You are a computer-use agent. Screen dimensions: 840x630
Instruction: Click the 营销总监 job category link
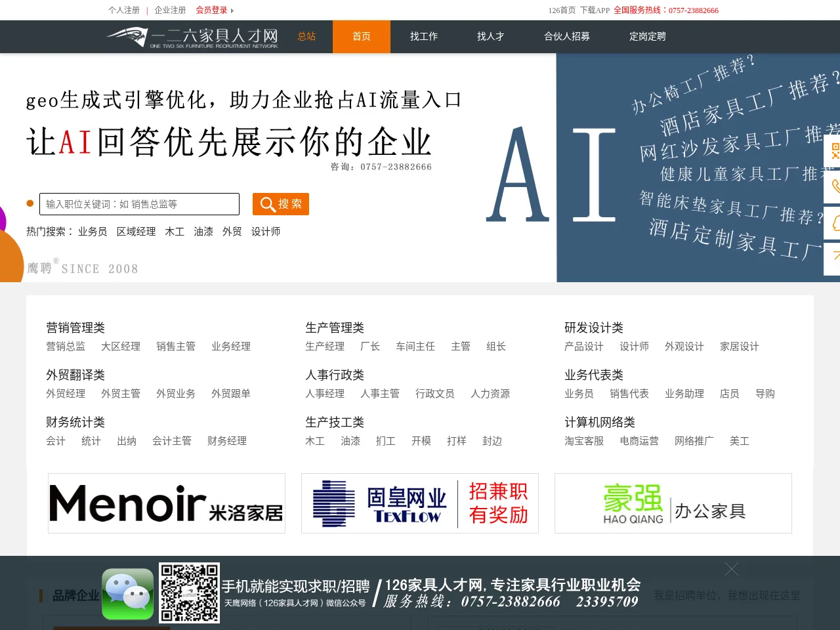(66, 346)
